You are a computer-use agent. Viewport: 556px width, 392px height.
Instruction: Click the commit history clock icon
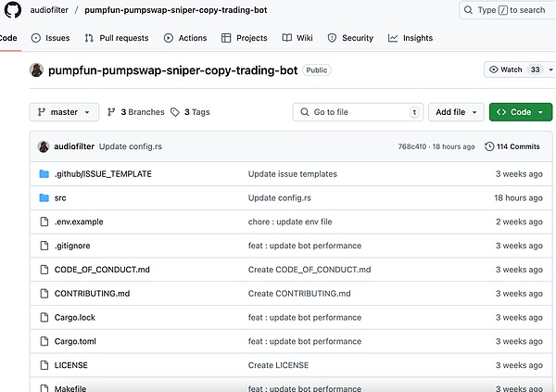489,146
